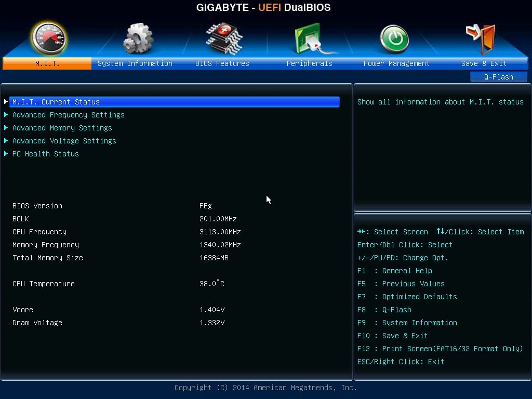Click the Vcore value 1.404V
This screenshot has width=532, height=399.
point(212,310)
